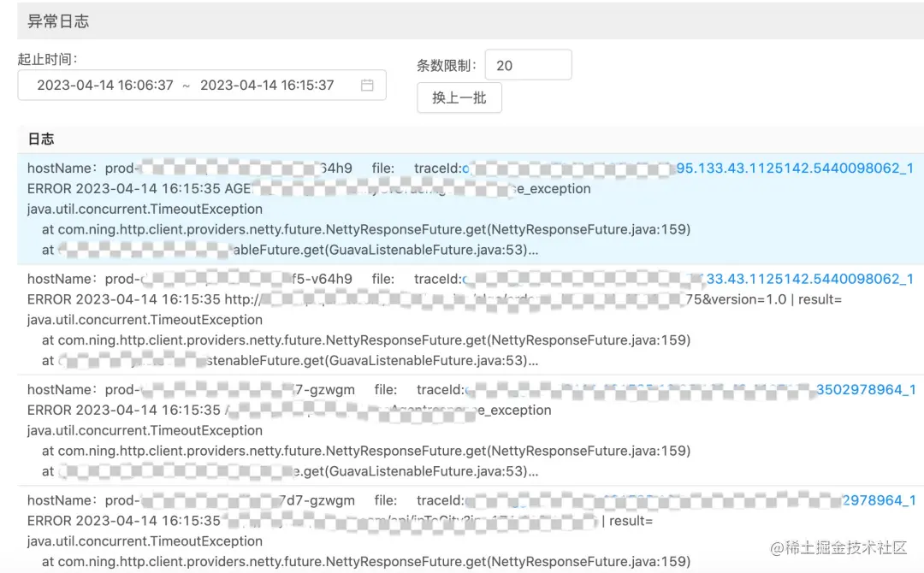Open traceId link ending 2978964_1
The width and height of the screenshot is (924, 573).
pos(690,500)
